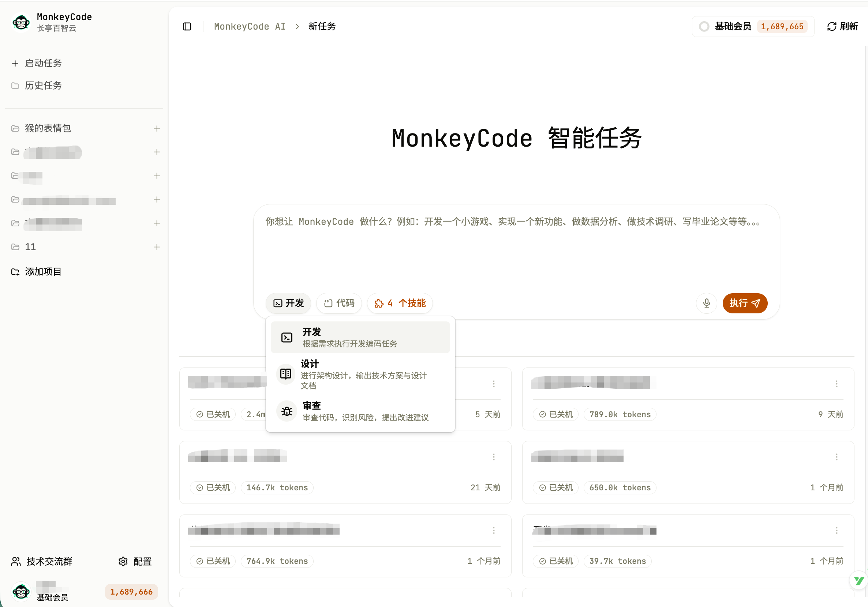
Task: Click the 1,689,666 credits badge in sidebar
Action: [x=131, y=592]
